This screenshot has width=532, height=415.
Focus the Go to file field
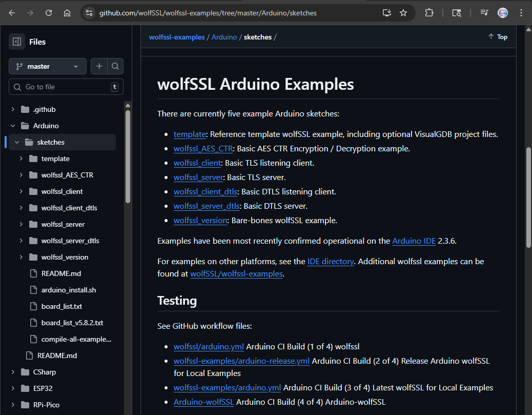[x=66, y=87]
